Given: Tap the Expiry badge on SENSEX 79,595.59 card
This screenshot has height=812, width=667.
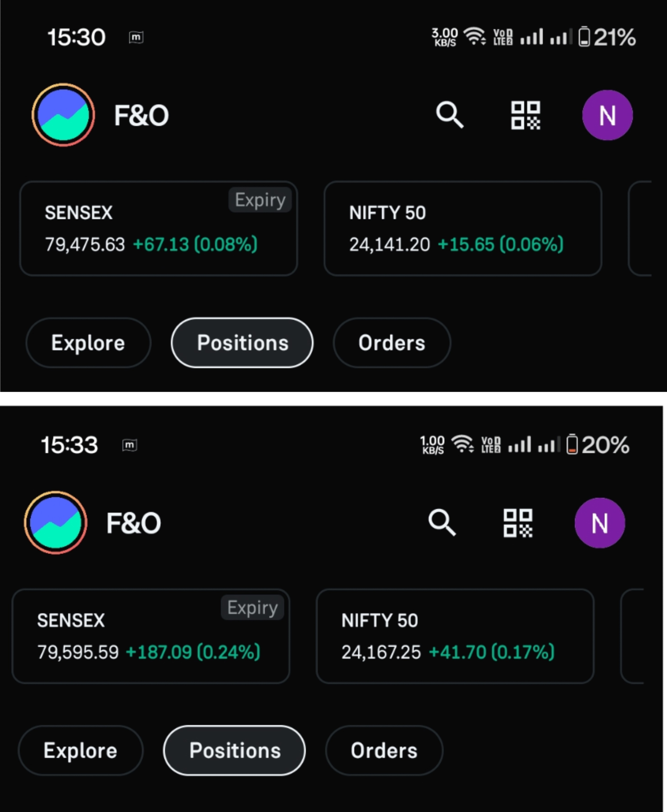Looking at the screenshot, I should pyautogui.click(x=252, y=608).
